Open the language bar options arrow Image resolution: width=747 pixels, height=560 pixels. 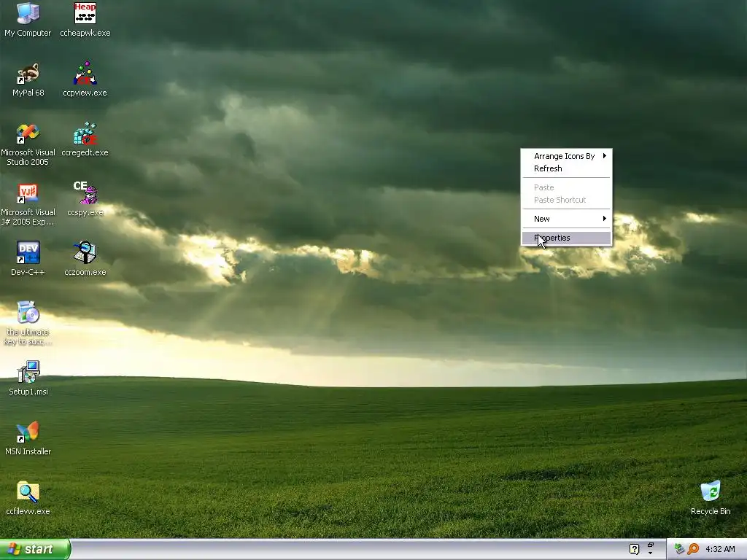pyautogui.click(x=651, y=553)
